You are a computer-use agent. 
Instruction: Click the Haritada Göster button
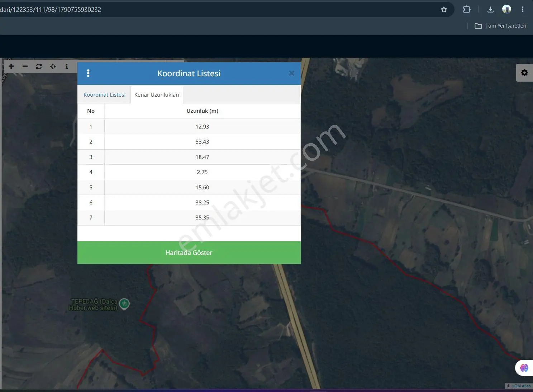(189, 253)
